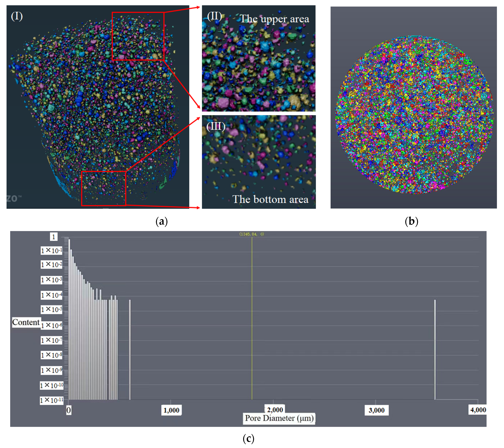The height and width of the screenshot is (448, 504).
Task: Click the 1×10-5 y-axis tick label
Action: point(52,310)
